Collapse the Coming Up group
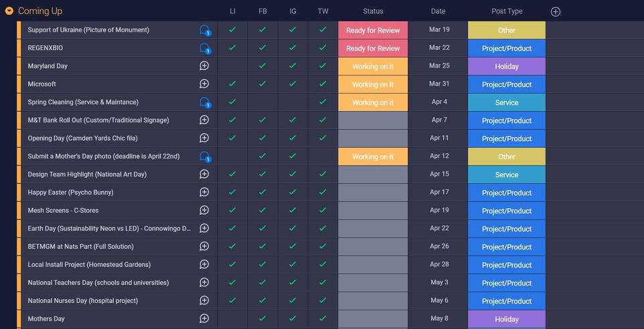The height and width of the screenshot is (329, 644). point(9,11)
